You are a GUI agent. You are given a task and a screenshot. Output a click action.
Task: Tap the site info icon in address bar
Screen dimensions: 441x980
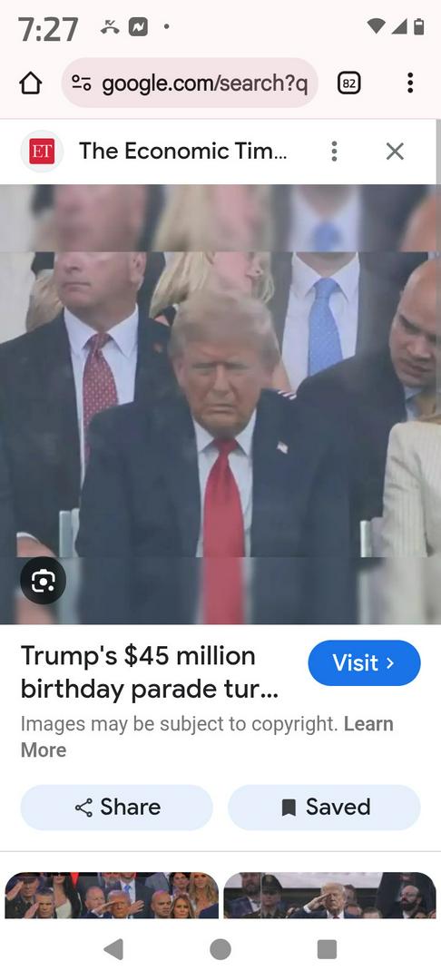click(82, 83)
